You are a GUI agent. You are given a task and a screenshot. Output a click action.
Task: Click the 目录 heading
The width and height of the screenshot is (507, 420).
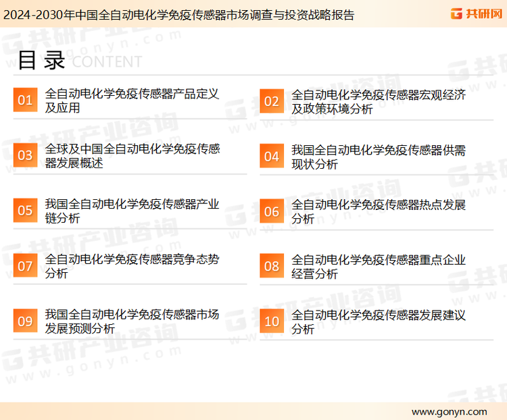41,60
